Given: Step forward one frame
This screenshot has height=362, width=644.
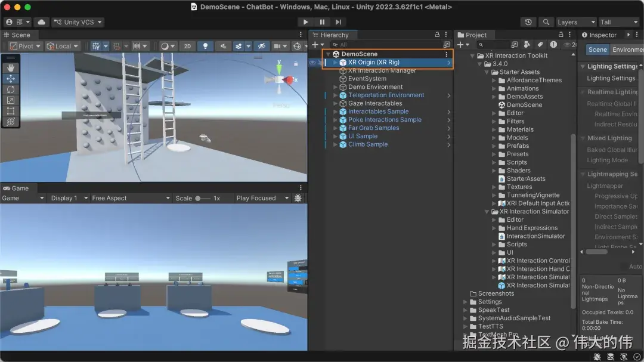Looking at the screenshot, I should point(338,22).
